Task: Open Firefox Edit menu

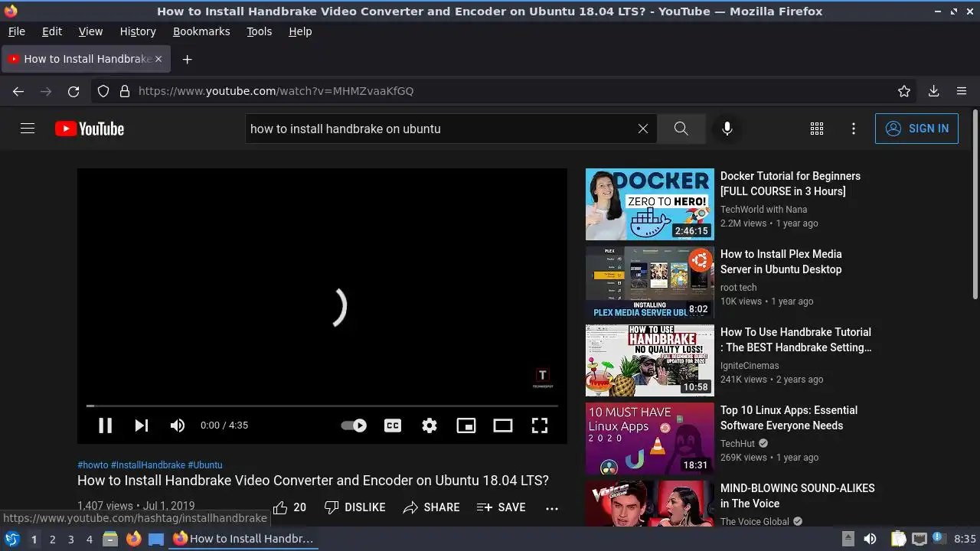Action: pyautogui.click(x=52, y=31)
